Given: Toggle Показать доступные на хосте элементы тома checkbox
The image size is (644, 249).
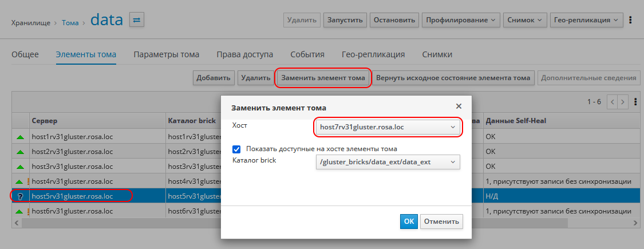Looking at the screenshot, I should coord(236,149).
